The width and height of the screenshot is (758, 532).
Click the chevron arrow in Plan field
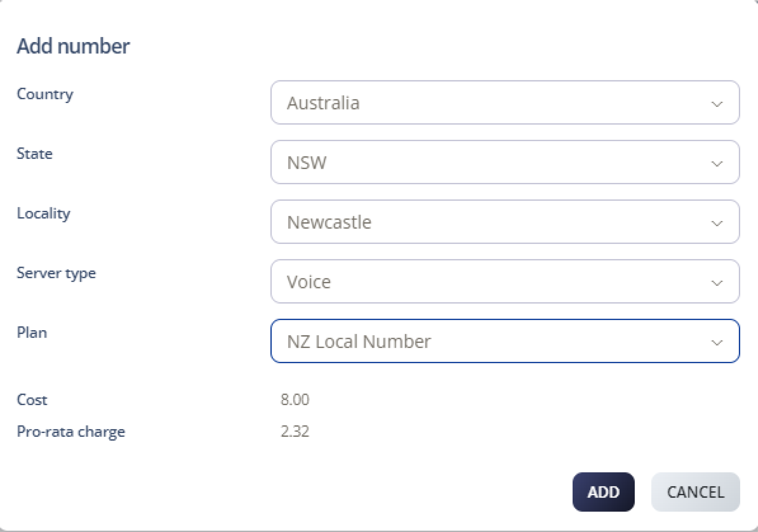point(716,343)
